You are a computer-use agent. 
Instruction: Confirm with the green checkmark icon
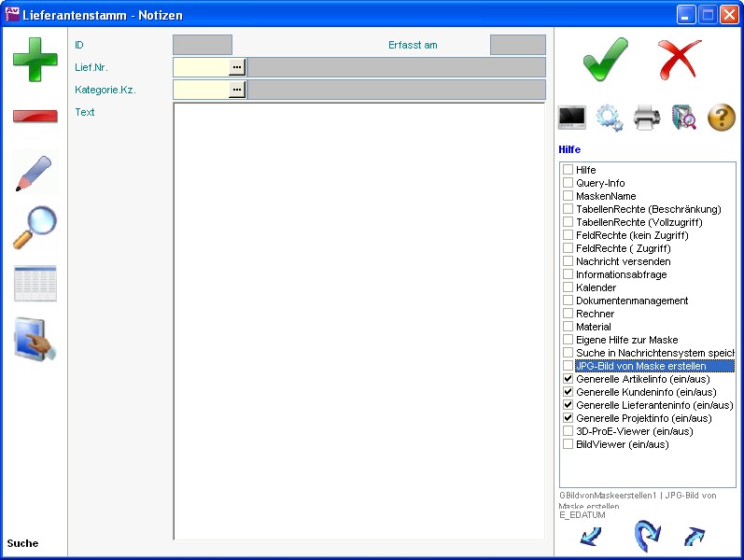[x=605, y=60]
